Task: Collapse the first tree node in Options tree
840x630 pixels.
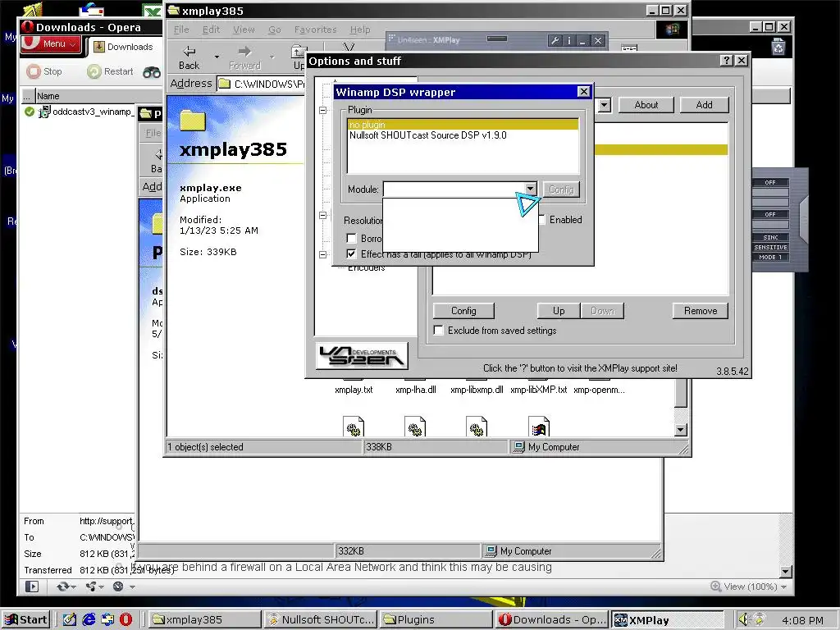Action: tap(322, 111)
